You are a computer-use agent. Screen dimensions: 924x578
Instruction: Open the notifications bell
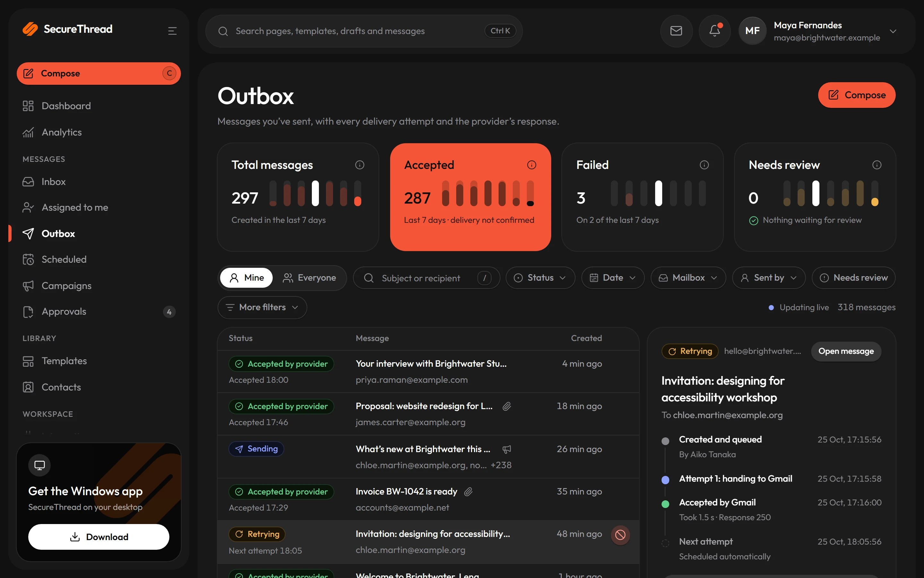[x=714, y=31]
